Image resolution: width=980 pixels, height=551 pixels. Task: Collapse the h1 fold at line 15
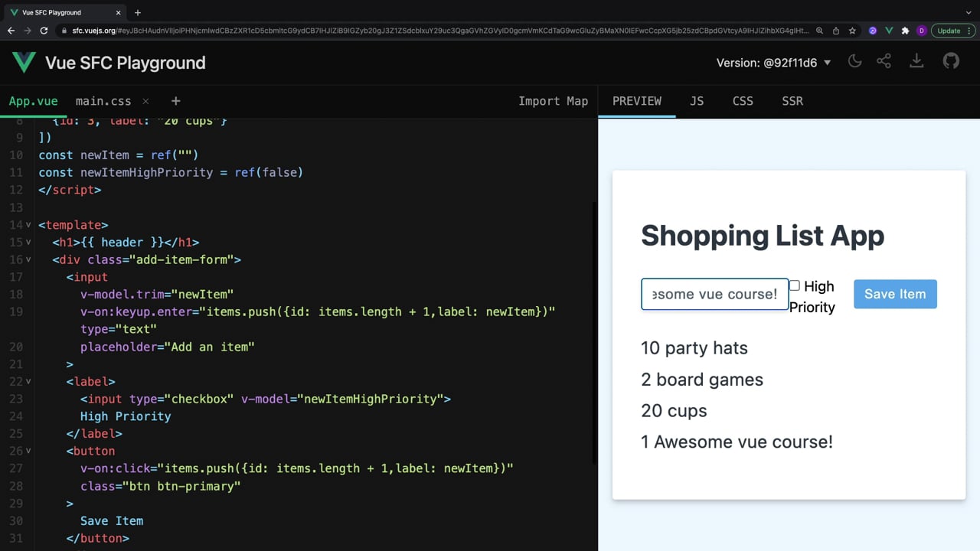tap(29, 243)
